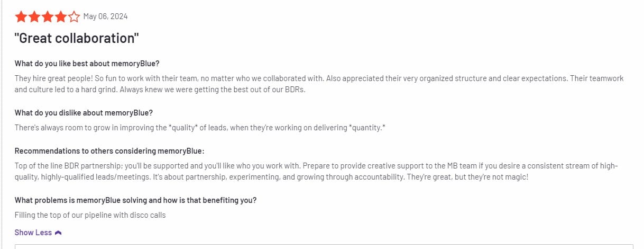Viewport: 644px width, 249px height.
Task: Click the next review card border below
Action: coord(324,246)
